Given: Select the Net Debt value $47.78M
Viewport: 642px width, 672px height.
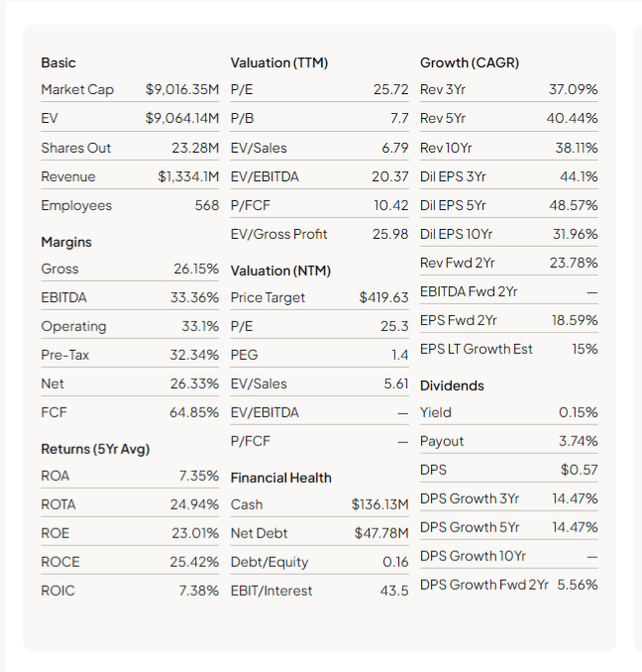Looking at the screenshot, I should (381, 533).
